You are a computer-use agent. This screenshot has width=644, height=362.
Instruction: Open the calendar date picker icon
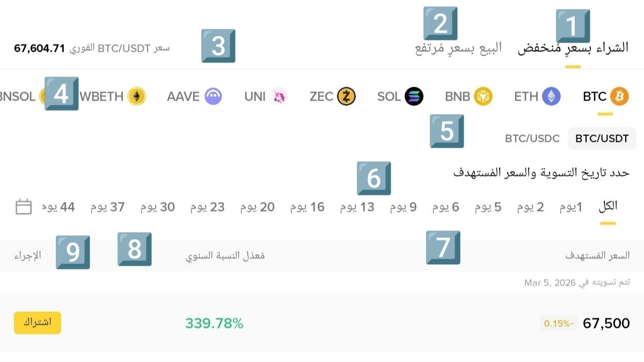[24, 206]
